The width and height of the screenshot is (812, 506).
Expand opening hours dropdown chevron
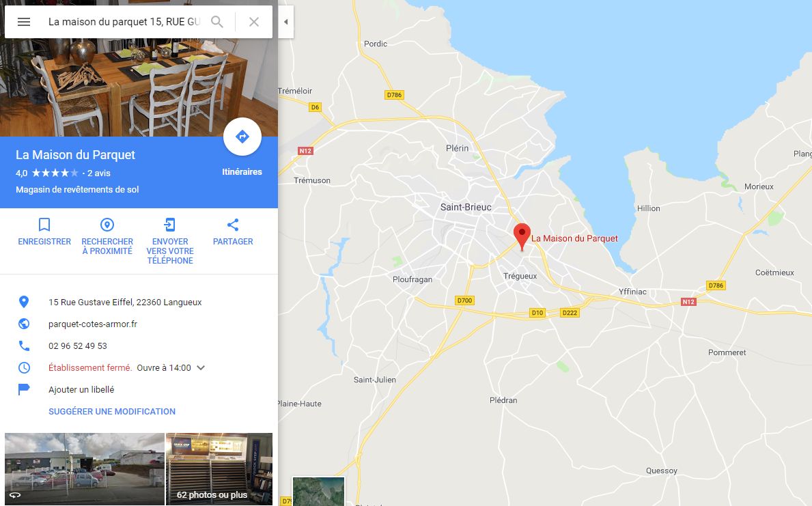pos(201,367)
